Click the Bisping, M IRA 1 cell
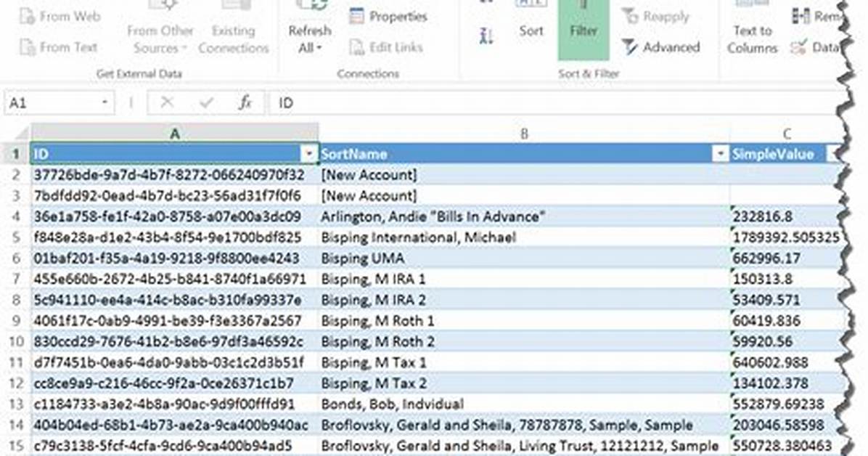Image resolution: width=868 pixels, height=456 pixels. click(524, 280)
